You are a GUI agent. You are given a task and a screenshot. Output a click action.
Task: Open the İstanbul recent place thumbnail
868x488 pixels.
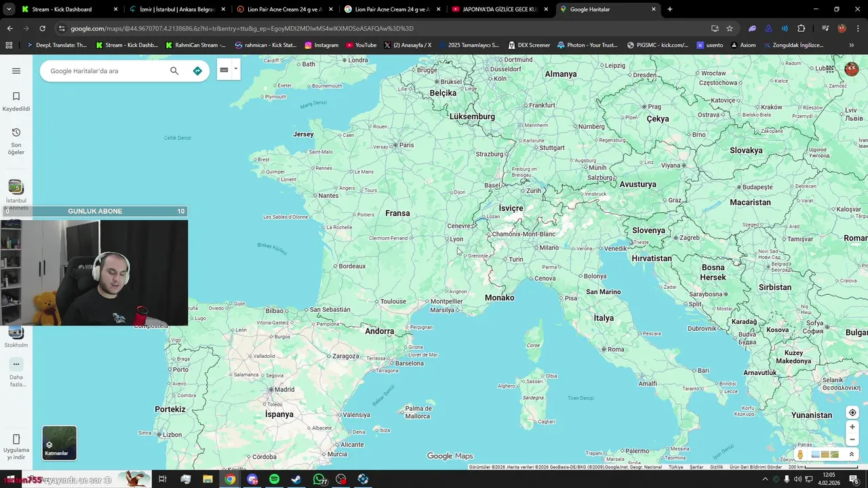[x=16, y=188]
